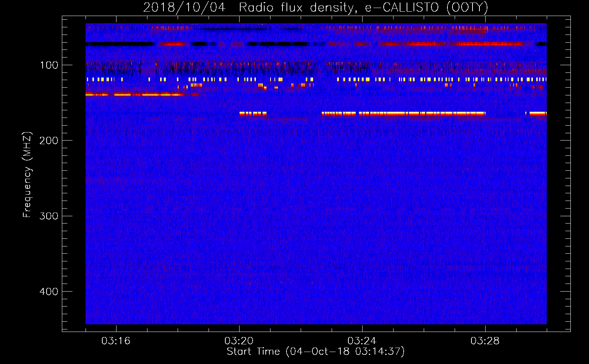Viewport: 589px width, 364px height.
Task: Click the 03:24 time tick label
Action: pos(362,341)
